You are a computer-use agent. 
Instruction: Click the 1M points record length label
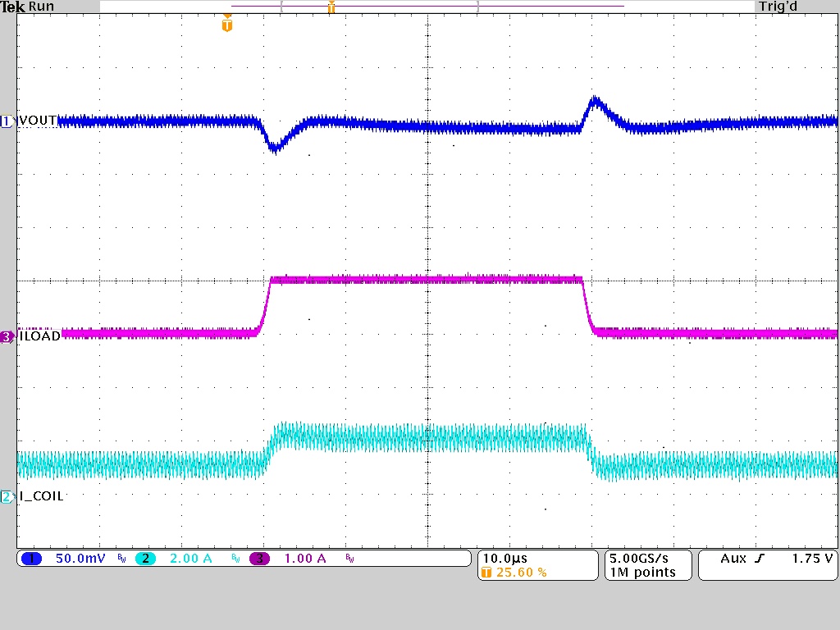click(645, 573)
